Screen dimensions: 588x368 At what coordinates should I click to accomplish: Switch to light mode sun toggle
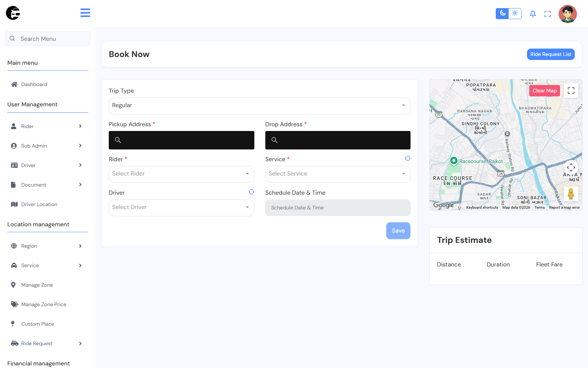click(x=515, y=14)
